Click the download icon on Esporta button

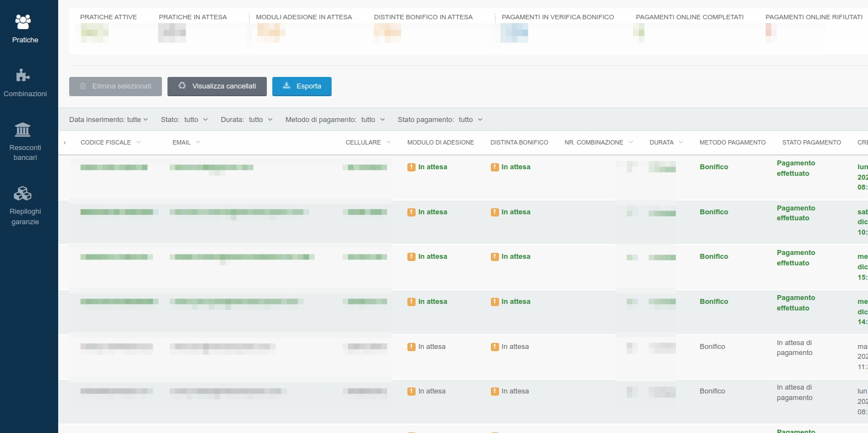pos(287,86)
